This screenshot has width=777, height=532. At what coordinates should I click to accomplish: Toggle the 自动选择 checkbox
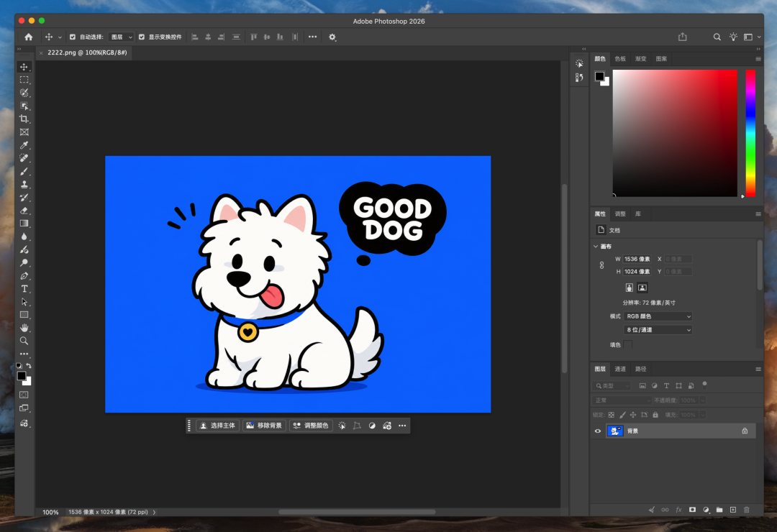73,37
